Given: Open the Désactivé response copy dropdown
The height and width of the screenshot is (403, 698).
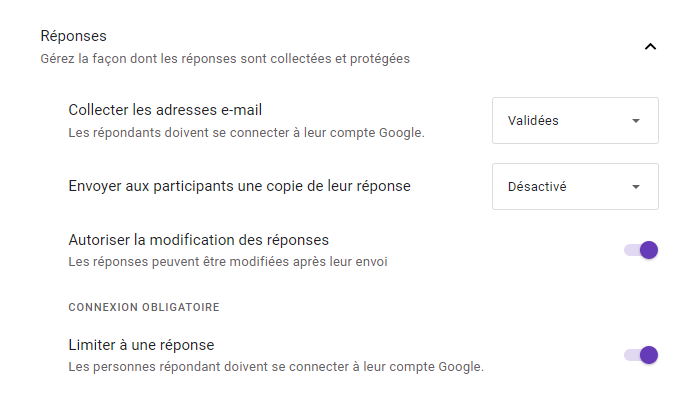Looking at the screenshot, I should pos(575,187).
